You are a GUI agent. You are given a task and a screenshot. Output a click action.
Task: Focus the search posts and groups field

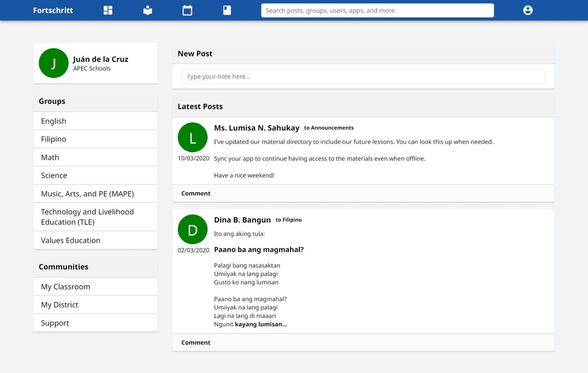(377, 10)
